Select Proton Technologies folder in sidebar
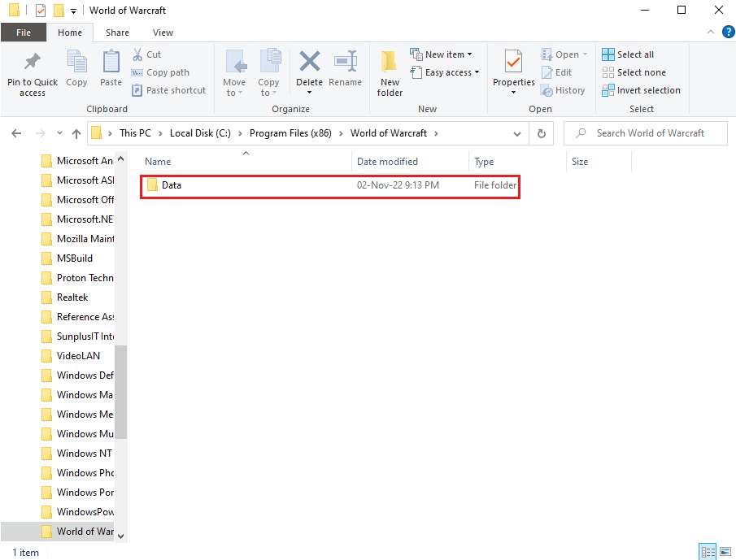The height and width of the screenshot is (560, 736). click(x=77, y=278)
